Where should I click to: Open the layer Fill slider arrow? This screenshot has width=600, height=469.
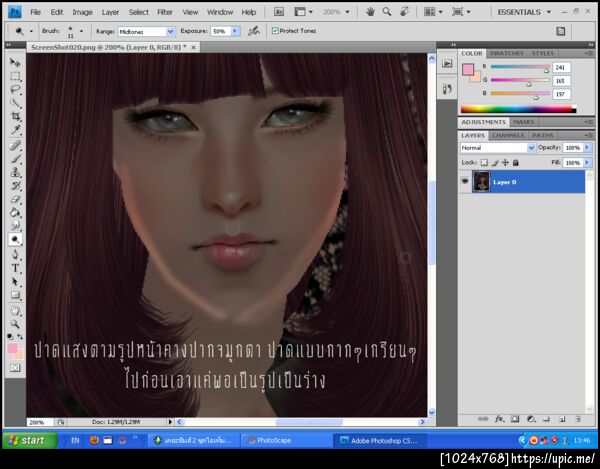coord(587,163)
